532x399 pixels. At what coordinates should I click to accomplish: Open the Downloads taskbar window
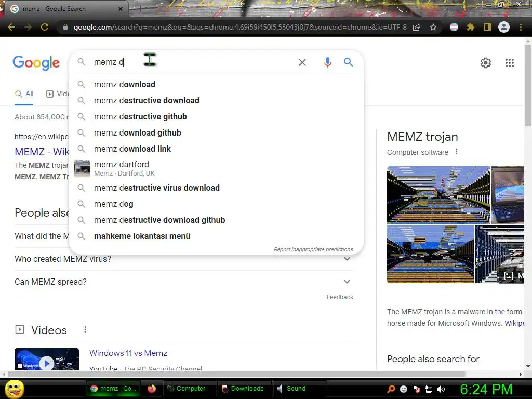click(x=245, y=389)
